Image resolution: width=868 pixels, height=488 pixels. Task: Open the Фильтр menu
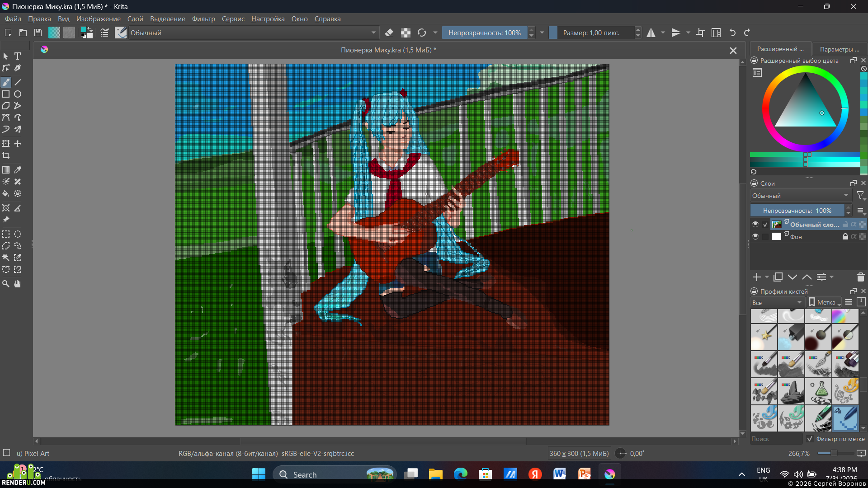(x=203, y=19)
